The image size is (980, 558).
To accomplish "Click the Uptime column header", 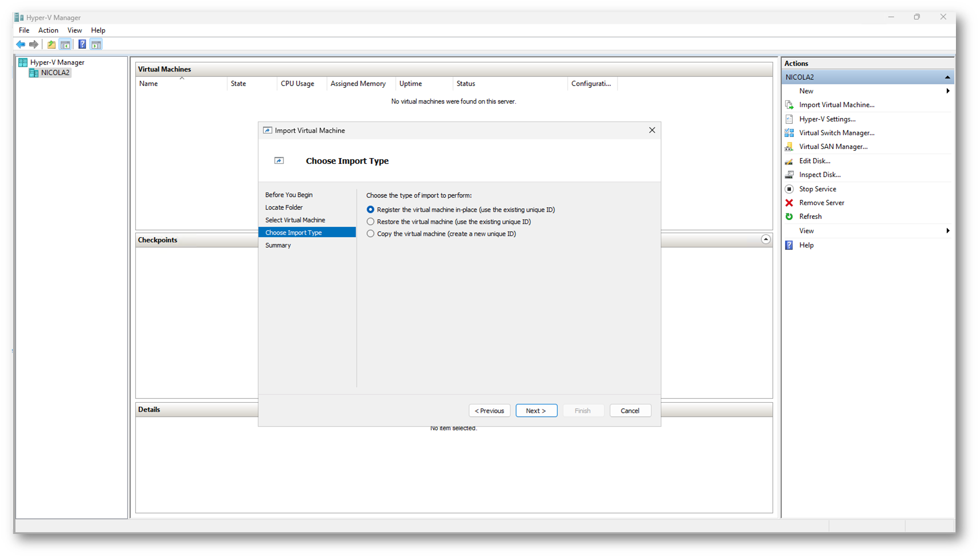I will pos(424,84).
